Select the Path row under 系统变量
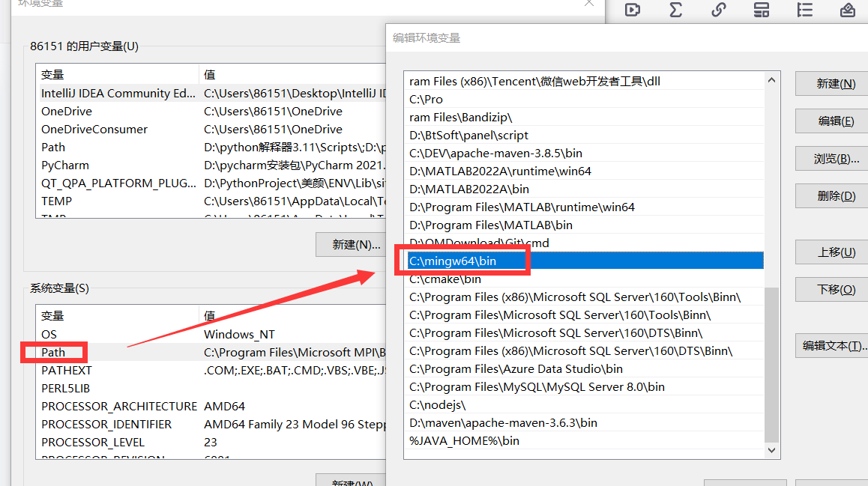This screenshot has height=486, width=868. point(53,352)
